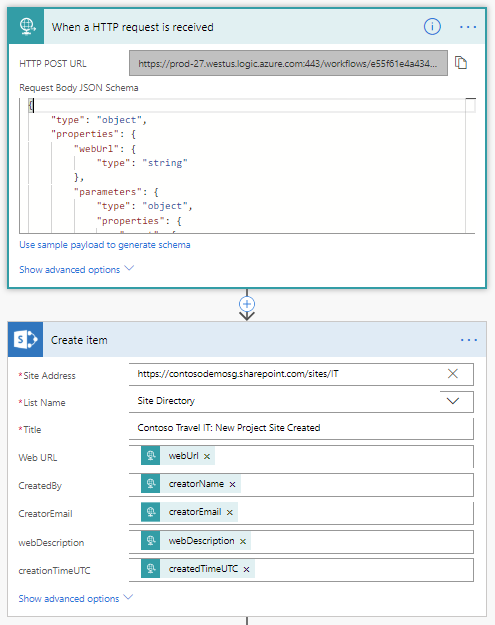The image size is (495, 625).
Task: Click the Title input field
Action: [x=301, y=428]
